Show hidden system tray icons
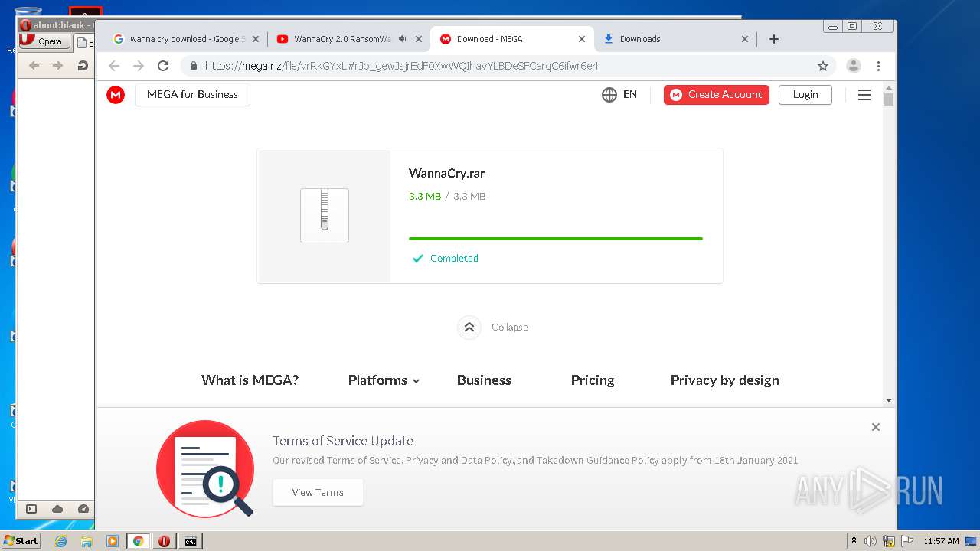Image resolution: width=980 pixels, height=551 pixels. [x=854, y=541]
